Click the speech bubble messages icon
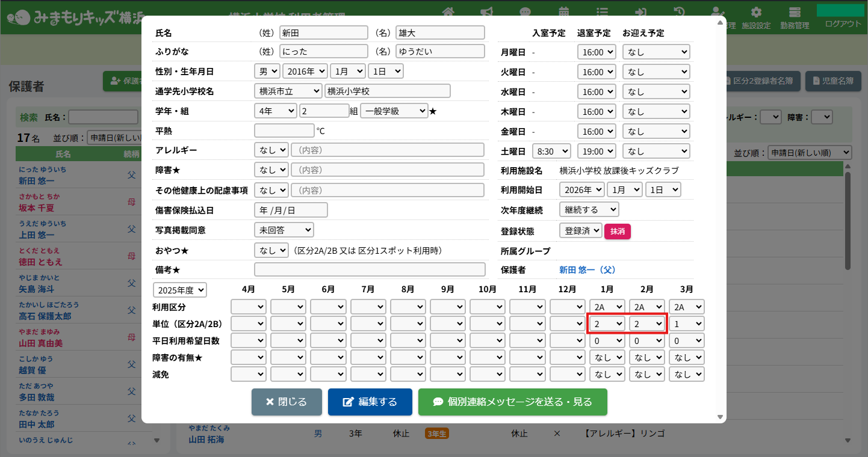 pos(525,11)
